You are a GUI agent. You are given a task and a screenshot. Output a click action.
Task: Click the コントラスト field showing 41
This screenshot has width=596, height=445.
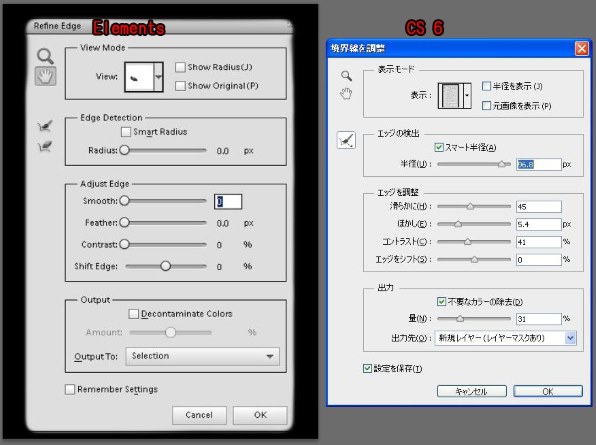[x=539, y=242]
